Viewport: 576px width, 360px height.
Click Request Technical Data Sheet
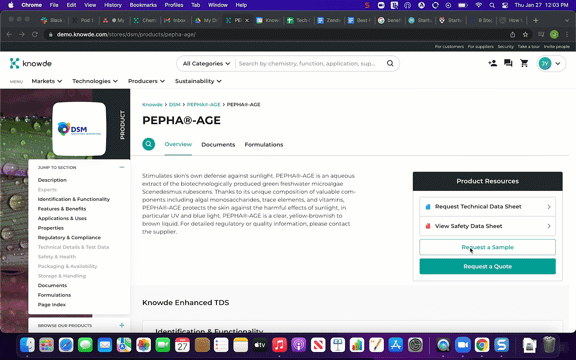[487, 206]
